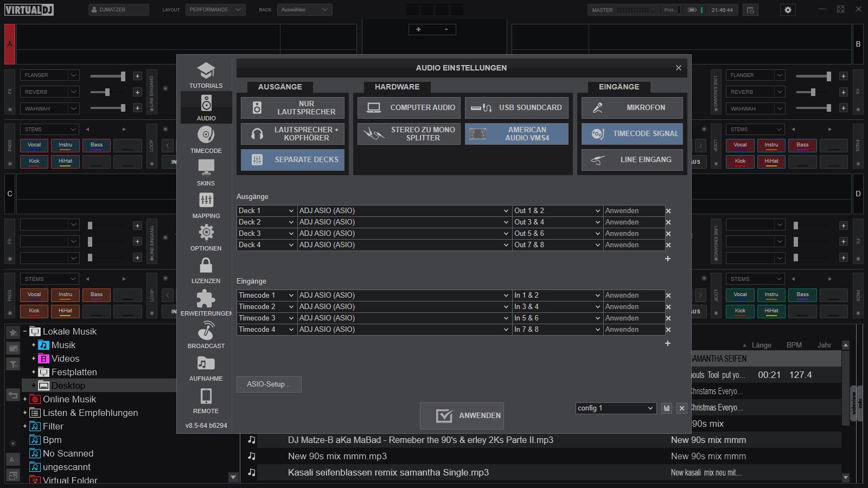
Task: Open the Timecode settings section
Action: pos(206,140)
